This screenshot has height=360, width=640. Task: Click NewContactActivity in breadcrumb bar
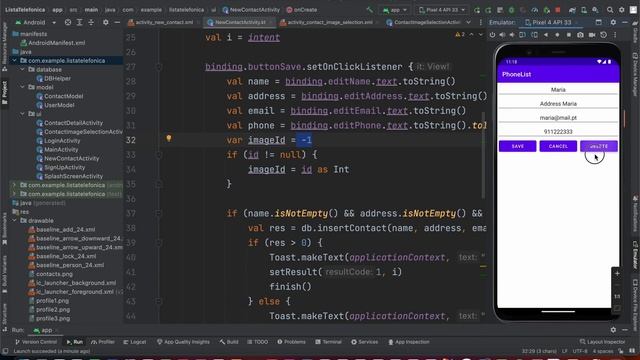251,10
